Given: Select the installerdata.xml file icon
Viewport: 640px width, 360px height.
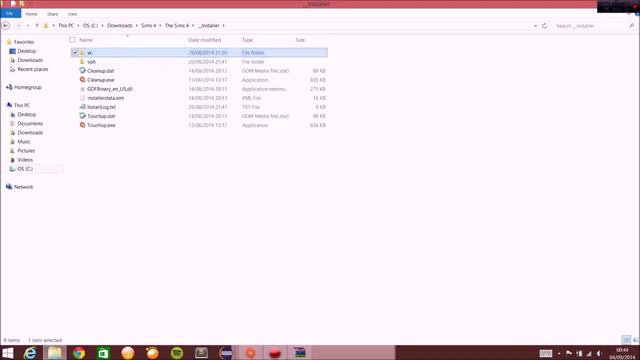Looking at the screenshot, I should [82, 98].
